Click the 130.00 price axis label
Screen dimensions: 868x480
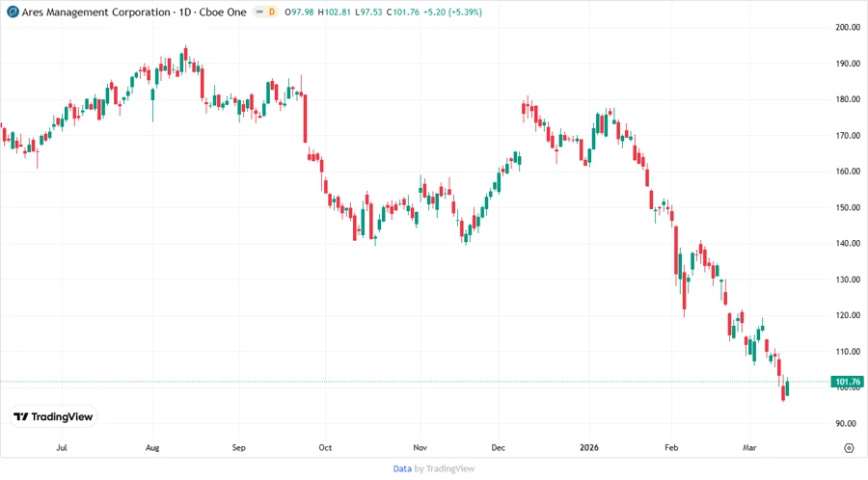coord(848,280)
